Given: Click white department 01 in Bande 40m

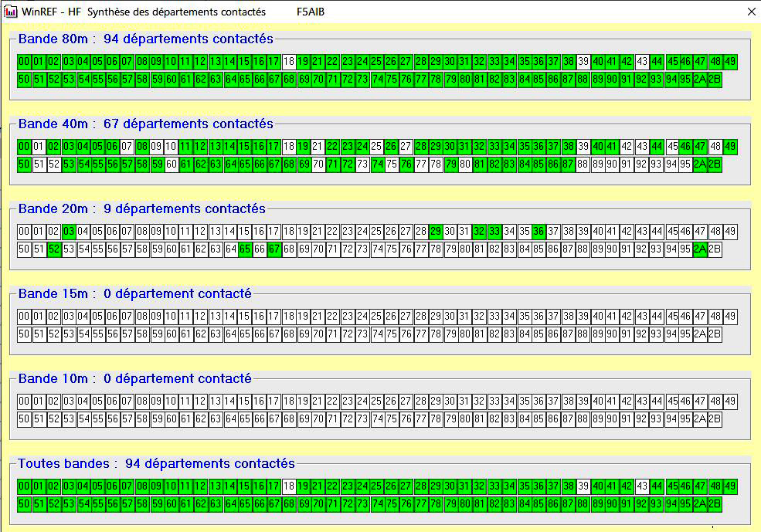Looking at the screenshot, I should 39,147.
